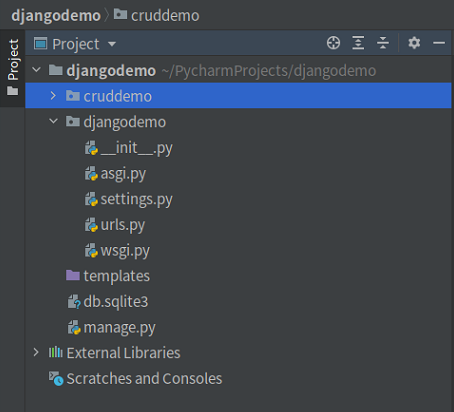Collapse the root djangodemo project chevron
The height and width of the screenshot is (412, 454).
tap(36, 70)
